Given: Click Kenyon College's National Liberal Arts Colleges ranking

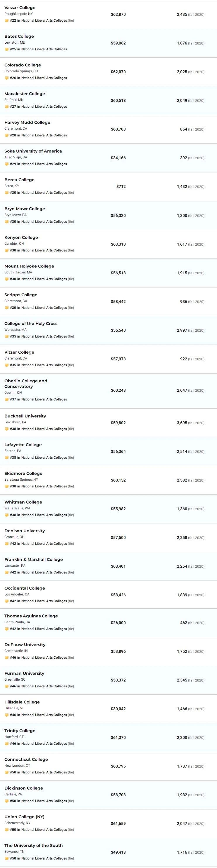Looking at the screenshot, I should coord(44,250).
